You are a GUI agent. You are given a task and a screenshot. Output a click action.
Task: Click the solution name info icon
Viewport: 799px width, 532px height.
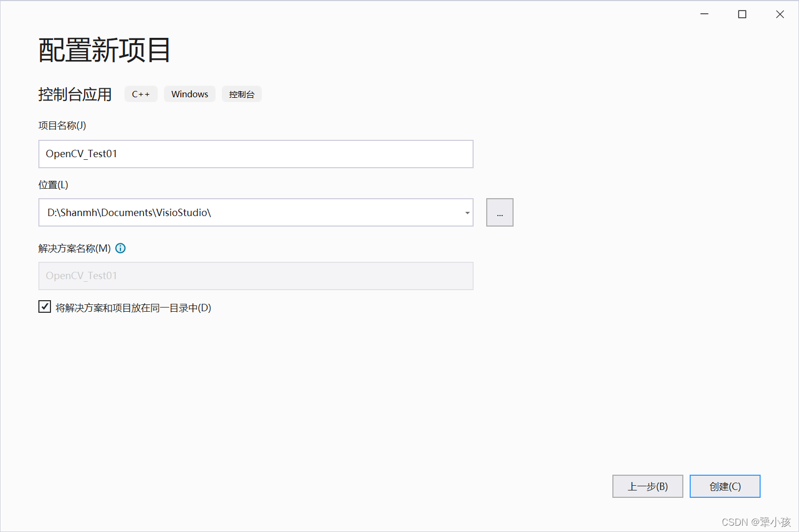[120, 248]
